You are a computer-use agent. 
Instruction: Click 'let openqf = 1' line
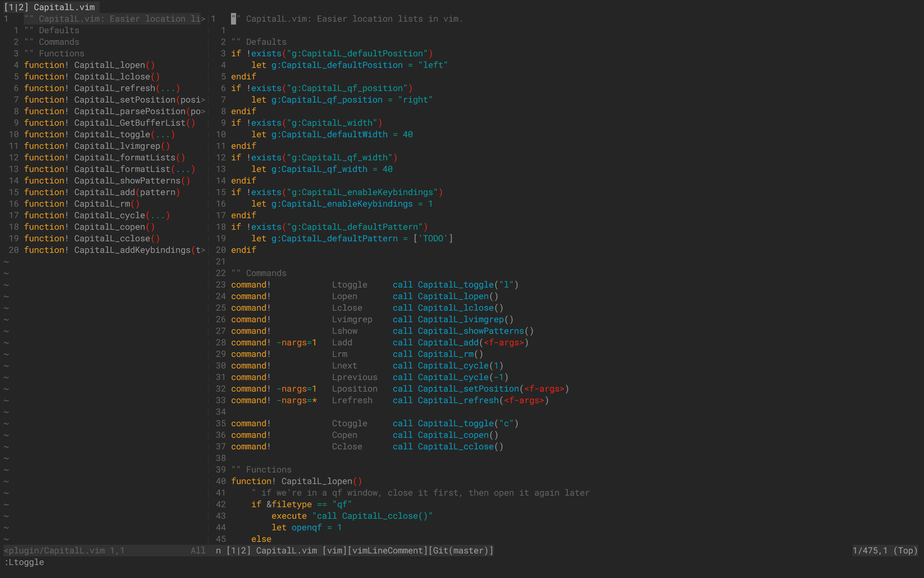[x=306, y=527]
